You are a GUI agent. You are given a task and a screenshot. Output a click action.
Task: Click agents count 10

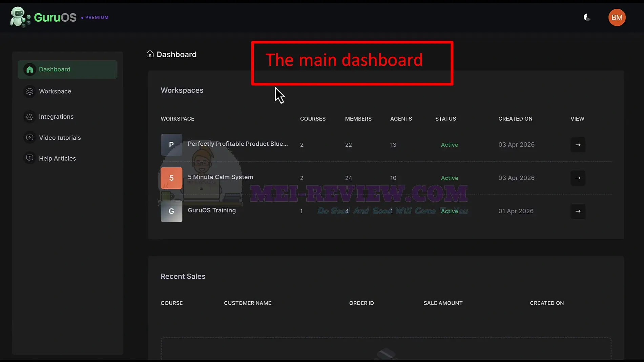[x=393, y=178]
